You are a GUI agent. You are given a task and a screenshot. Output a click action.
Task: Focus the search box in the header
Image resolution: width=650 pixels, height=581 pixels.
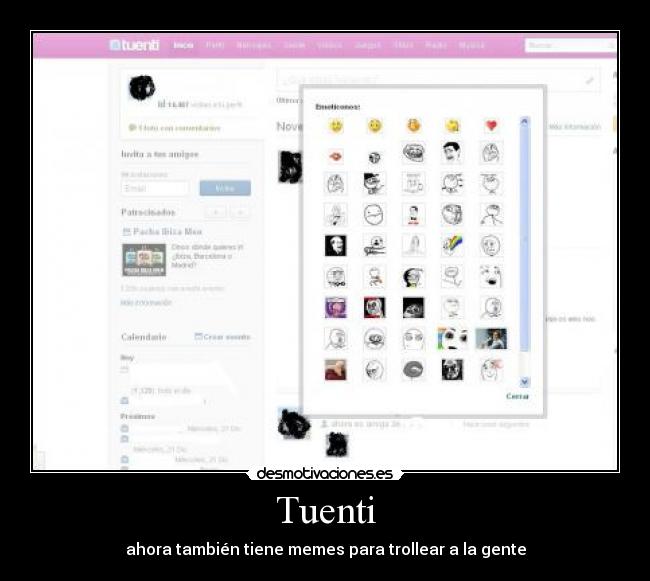(x=570, y=45)
